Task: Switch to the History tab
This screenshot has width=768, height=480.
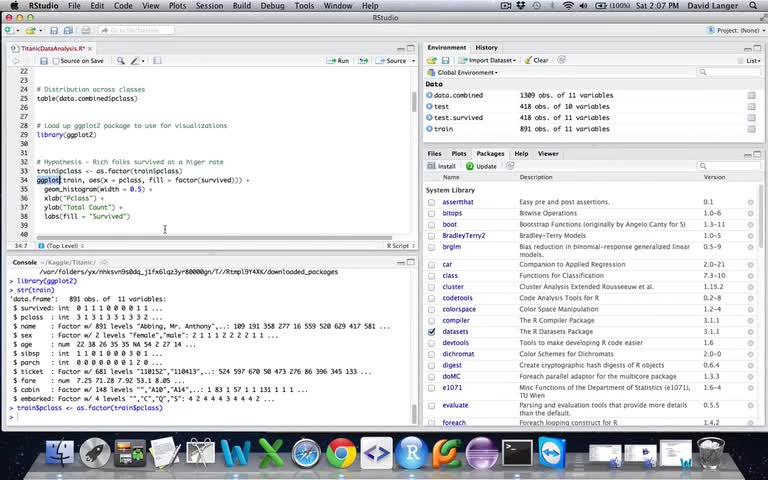Action: tap(486, 48)
